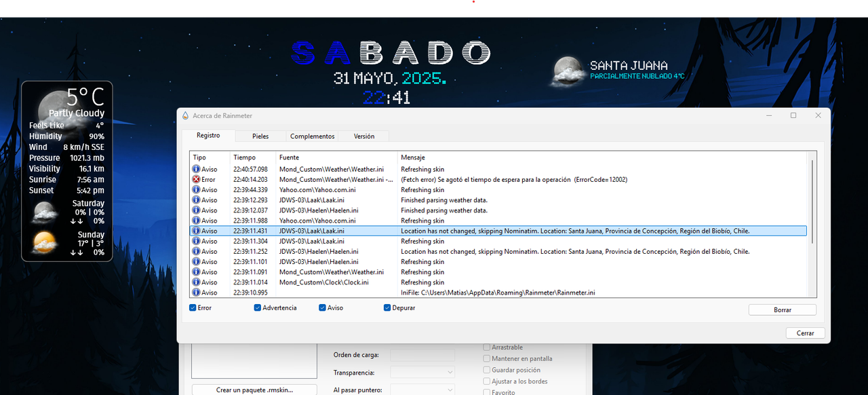
Task: Open the Al pasar puntero dropdown
Action: tap(422, 390)
